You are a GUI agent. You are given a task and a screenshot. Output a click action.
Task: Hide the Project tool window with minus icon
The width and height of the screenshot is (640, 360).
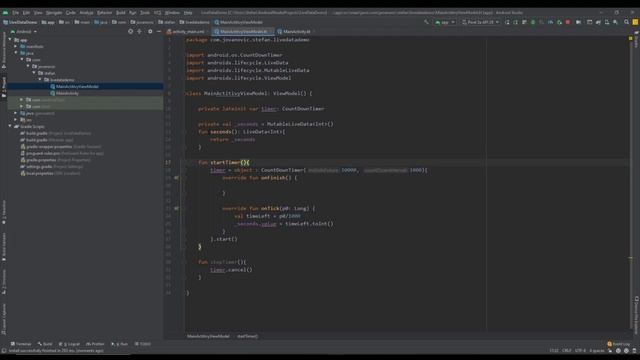coord(159,31)
